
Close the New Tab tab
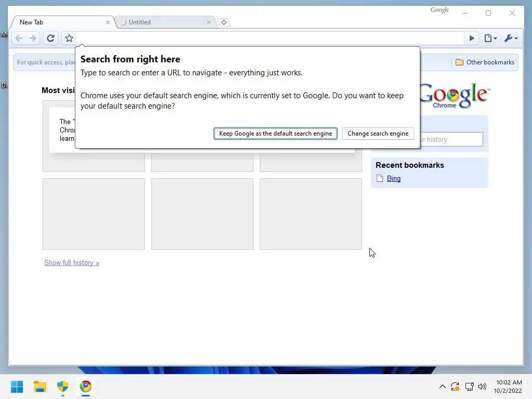point(108,22)
